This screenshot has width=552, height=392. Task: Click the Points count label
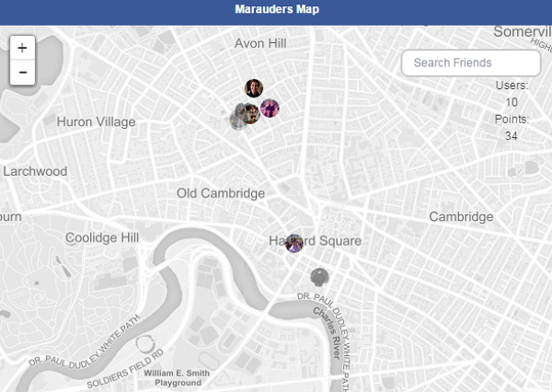pos(512,119)
